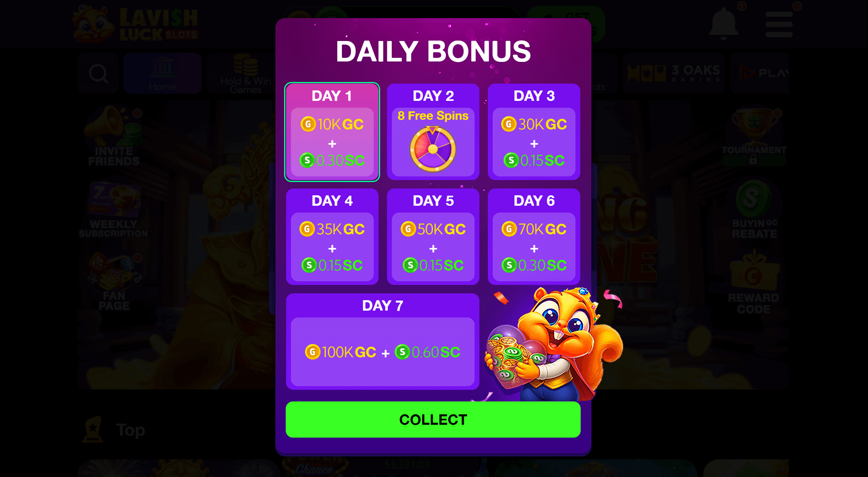This screenshot has width=868, height=477.
Task: Select the Day 5 50K GC card
Action: tap(433, 237)
